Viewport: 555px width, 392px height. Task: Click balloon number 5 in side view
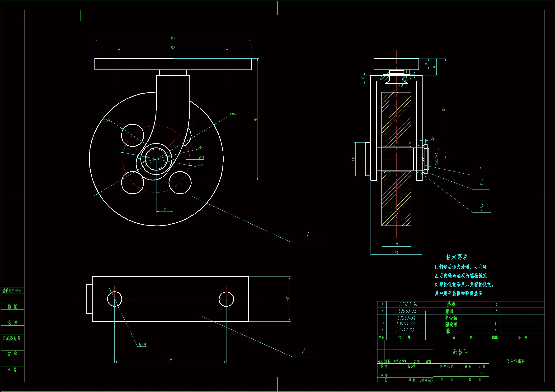click(x=481, y=170)
